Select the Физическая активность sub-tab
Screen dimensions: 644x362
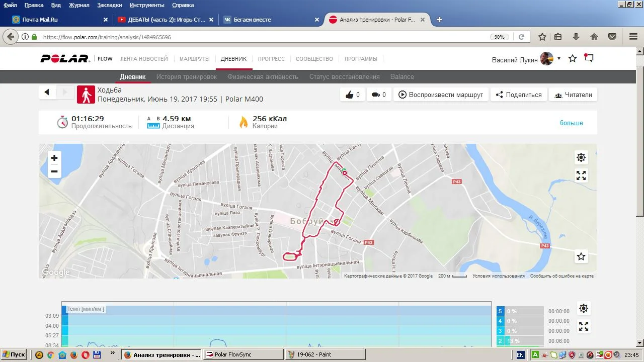(263, 77)
